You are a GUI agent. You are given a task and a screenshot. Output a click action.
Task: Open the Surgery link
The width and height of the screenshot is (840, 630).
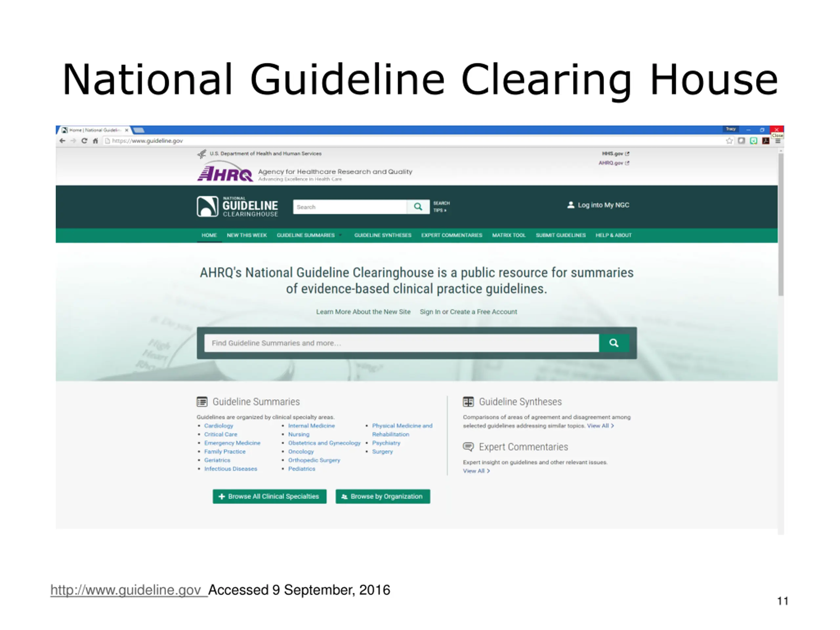pos(382,451)
